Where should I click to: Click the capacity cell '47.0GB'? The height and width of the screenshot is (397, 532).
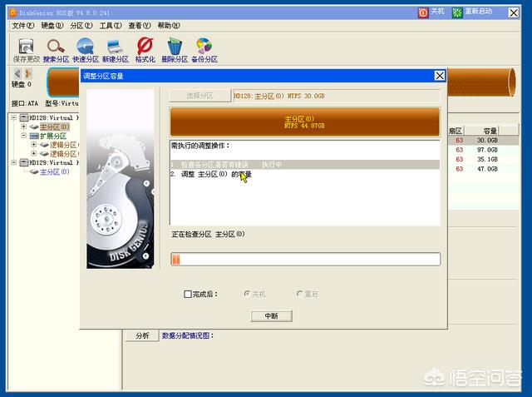click(x=487, y=169)
